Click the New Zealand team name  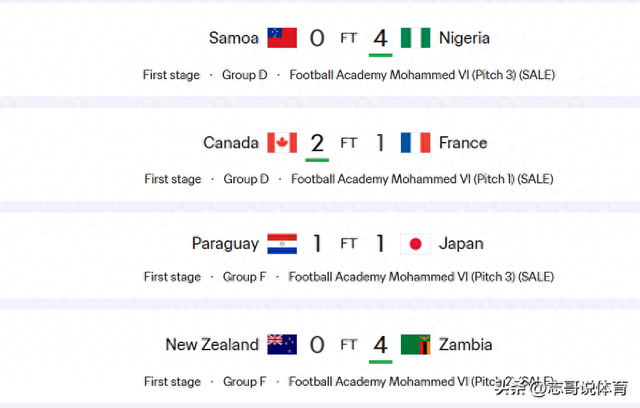(212, 345)
